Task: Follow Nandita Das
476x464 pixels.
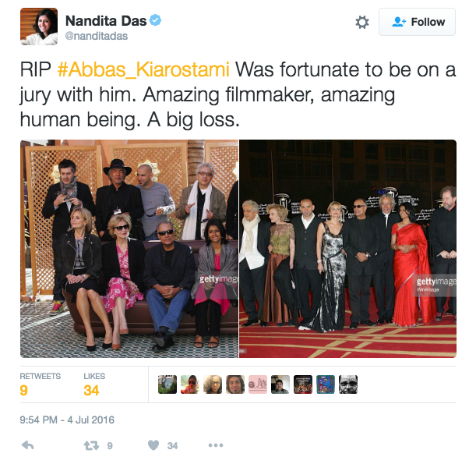Action: (x=417, y=22)
